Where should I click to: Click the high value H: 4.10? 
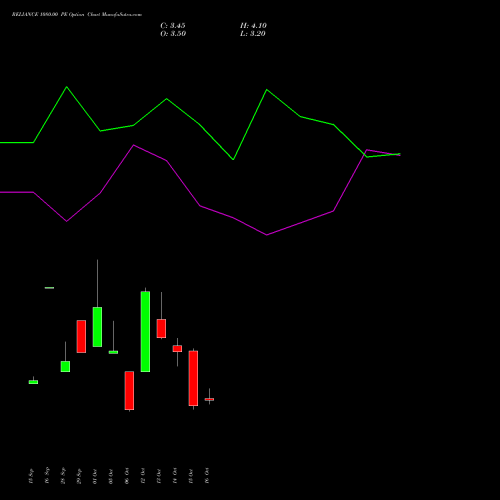[253, 26]
